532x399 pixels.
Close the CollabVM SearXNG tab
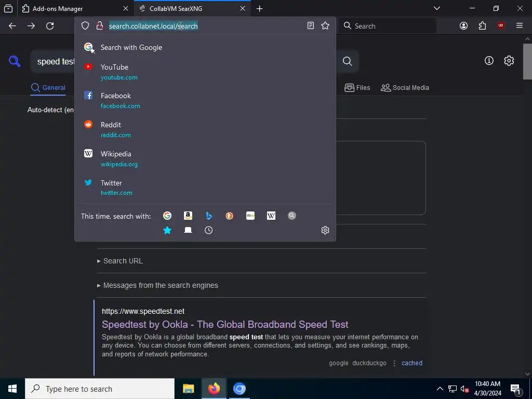point(243,9)
